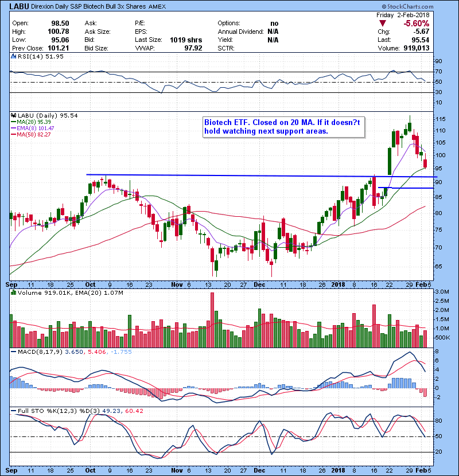
Task: Click the header Volume value 919,013
Action: point(417,48)
